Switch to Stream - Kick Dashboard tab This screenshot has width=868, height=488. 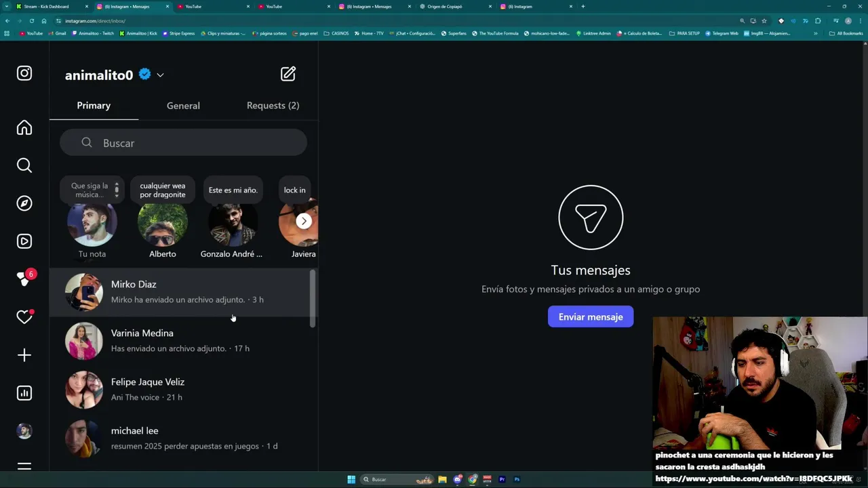(52, 6)
